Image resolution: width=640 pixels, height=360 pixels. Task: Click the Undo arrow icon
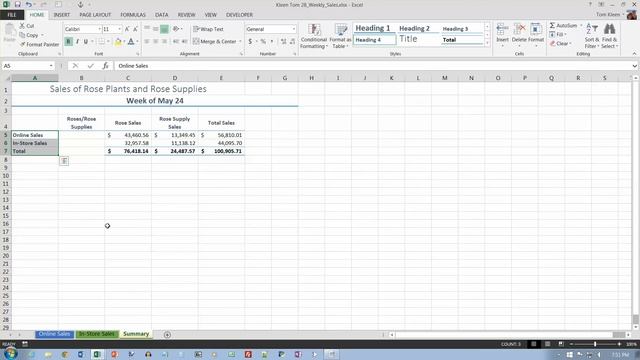[x=29, y=4]
